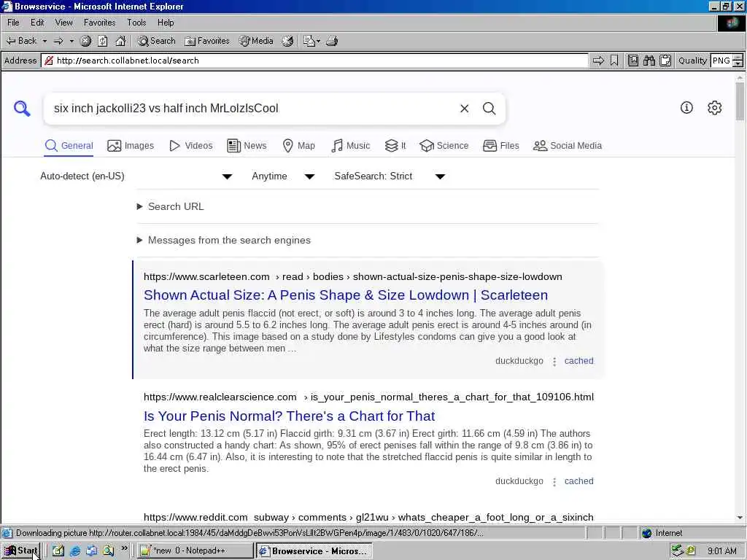Launch Internet Explorer from quick launch

tap(75, 551)
